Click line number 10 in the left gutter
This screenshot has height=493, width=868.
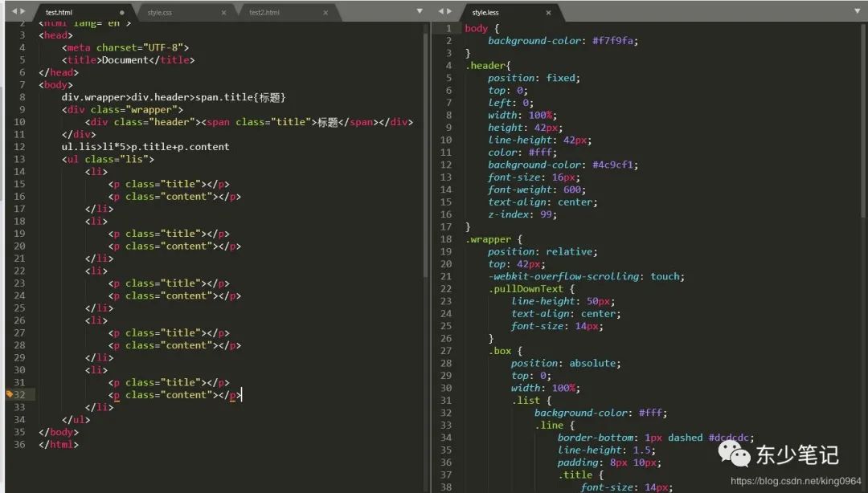[18, 122]
